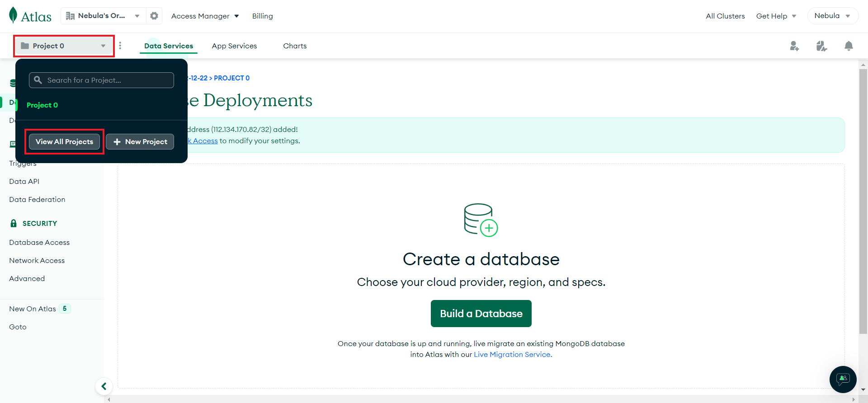This screenshot has height=403, width=868.
Task: Click the Security lock icon
Action: tap(14, 223)
